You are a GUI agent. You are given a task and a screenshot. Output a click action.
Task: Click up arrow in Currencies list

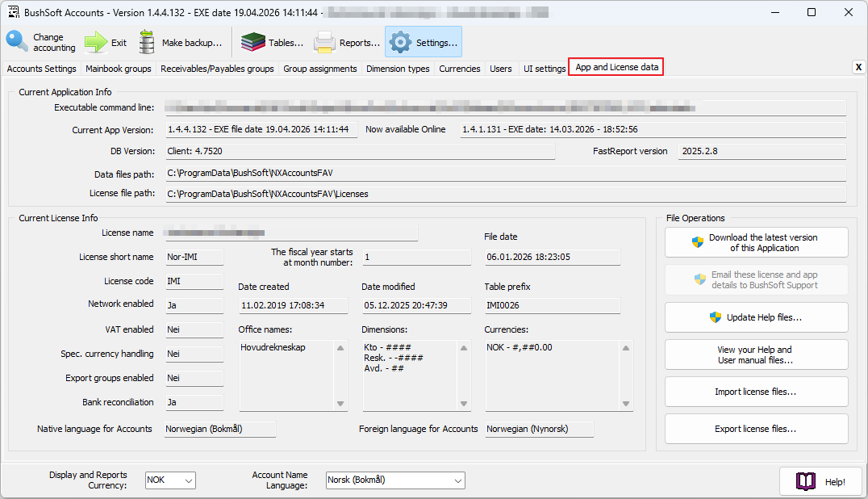(x=626, y=348)
